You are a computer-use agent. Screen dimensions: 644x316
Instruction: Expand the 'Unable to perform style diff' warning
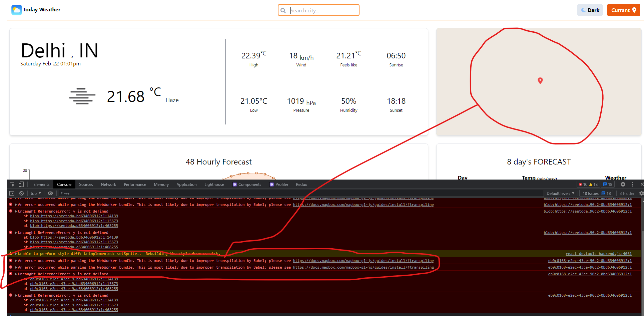[16, 254]
